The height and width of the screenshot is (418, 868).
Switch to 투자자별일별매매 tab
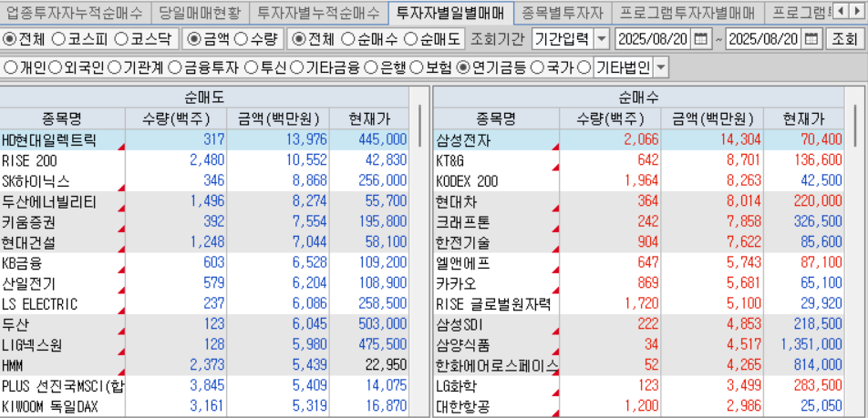(450, 12)
